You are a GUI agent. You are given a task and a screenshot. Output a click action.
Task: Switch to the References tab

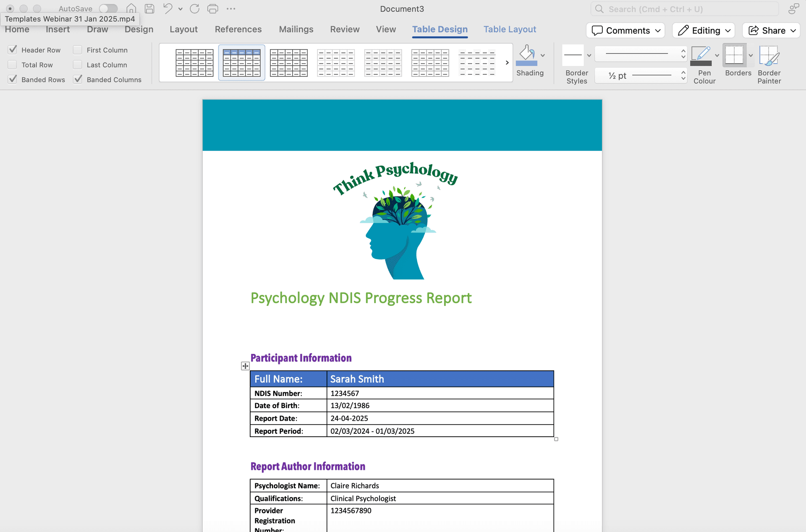238,29
